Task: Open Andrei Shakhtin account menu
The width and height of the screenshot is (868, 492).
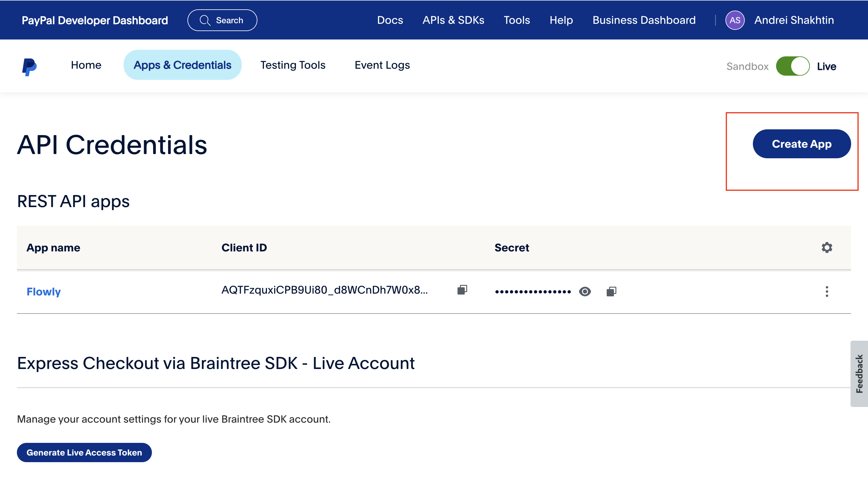Action: click(x=794, y=20)
